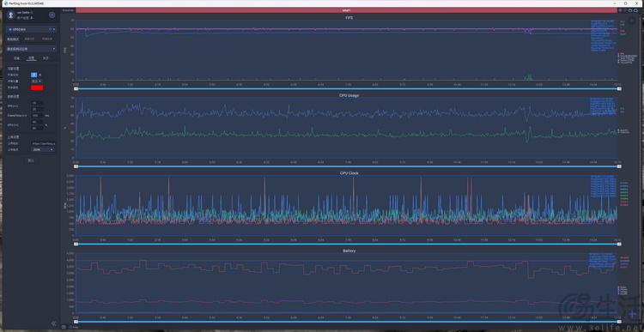Image resolution: width=644 pixels, height=332 pixels.
Task: Switch the 开 option on
Action: [34, 75]
